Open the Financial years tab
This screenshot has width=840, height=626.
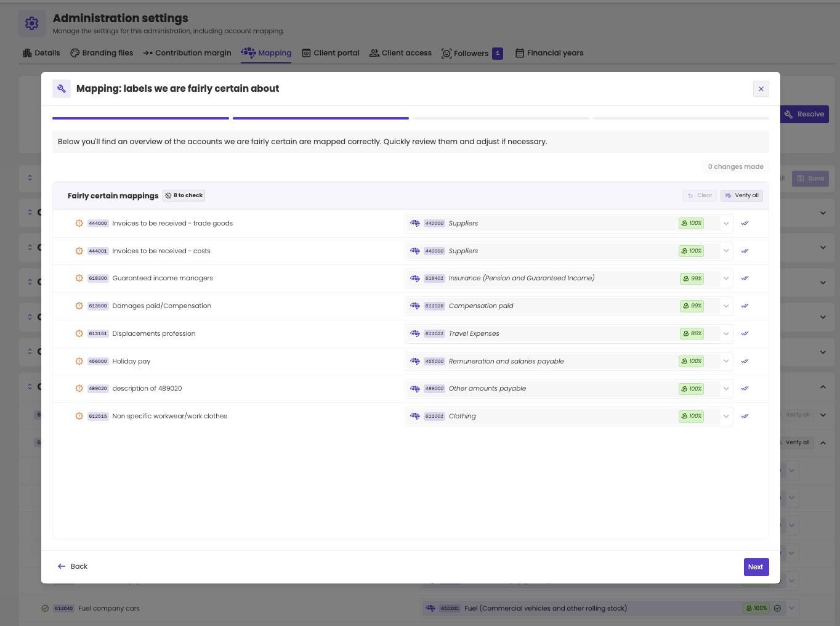coord(549,53)
